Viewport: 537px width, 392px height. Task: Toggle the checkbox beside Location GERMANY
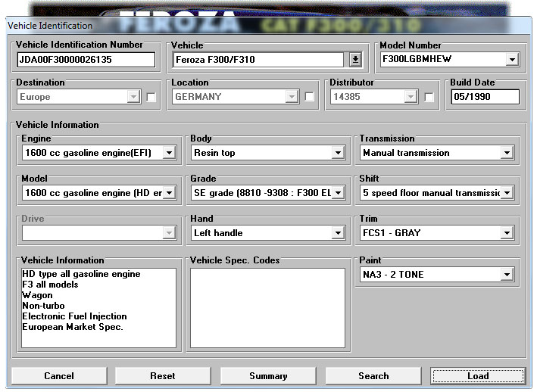[x=309, y=97]
